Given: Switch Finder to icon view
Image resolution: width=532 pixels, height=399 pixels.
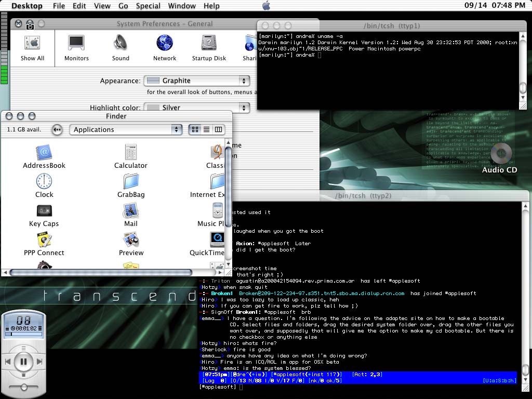Looking at the screenshot, I should 195,129.
